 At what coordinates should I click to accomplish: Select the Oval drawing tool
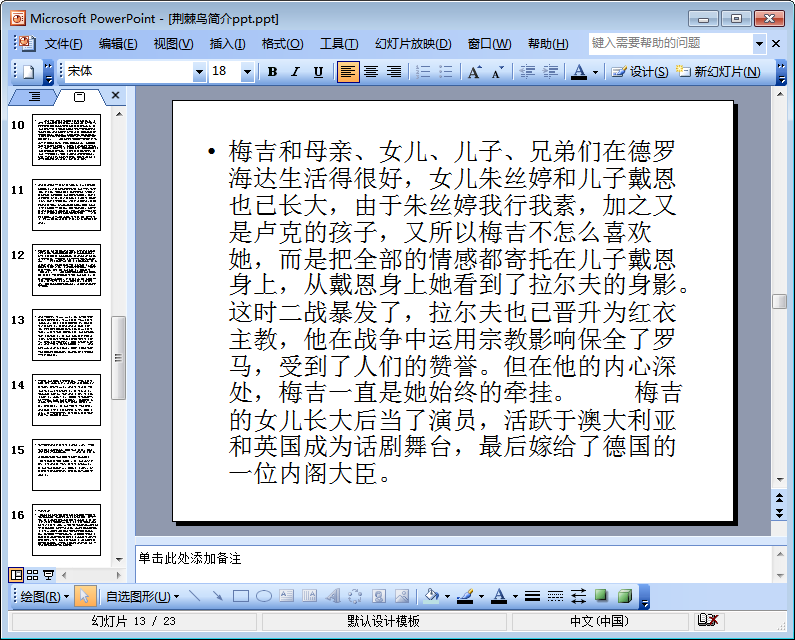point(264,596)
